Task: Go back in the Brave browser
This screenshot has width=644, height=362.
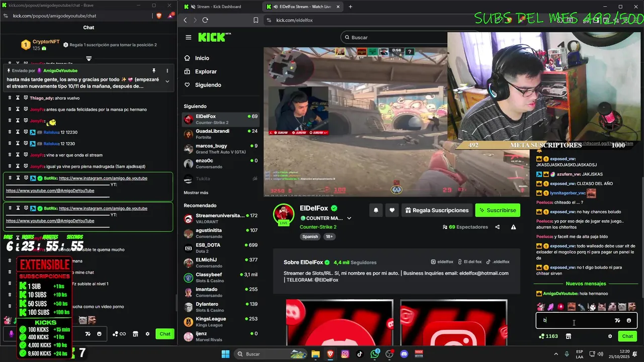Action: pos(185,20)
